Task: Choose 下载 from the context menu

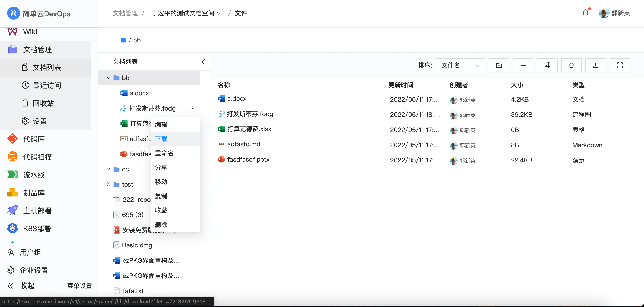Action: point(161,139)
